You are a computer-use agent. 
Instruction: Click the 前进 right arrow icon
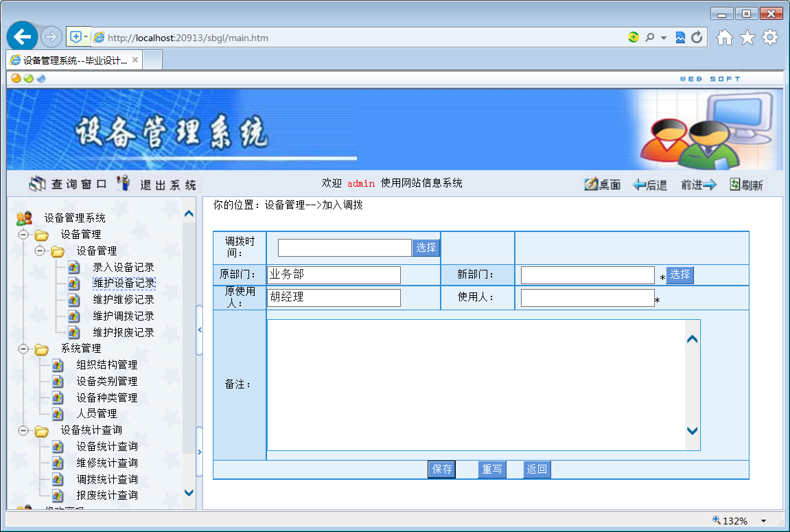(710, 185)
